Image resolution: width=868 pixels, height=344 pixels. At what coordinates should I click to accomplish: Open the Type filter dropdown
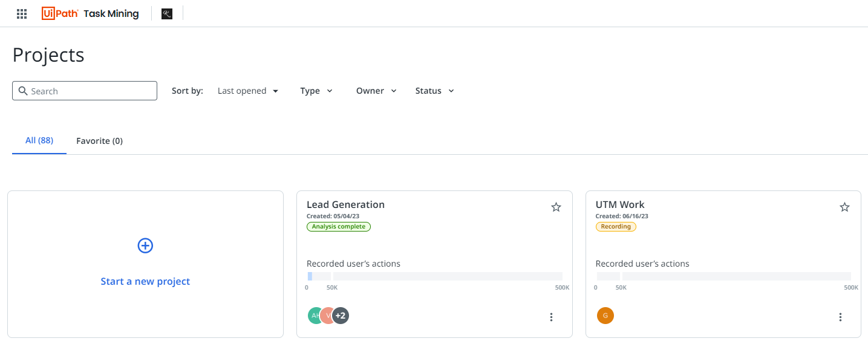click(x=316, y=91)
